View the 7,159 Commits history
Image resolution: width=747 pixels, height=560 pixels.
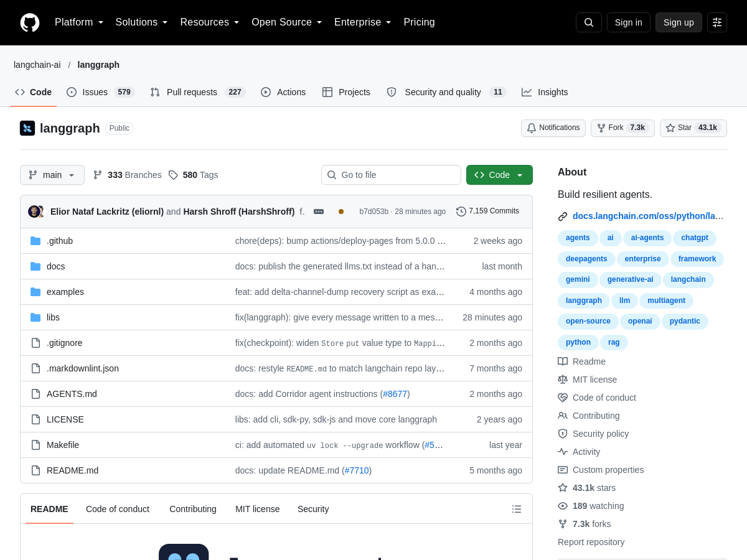pyautogui.click(x=487, y=212)
